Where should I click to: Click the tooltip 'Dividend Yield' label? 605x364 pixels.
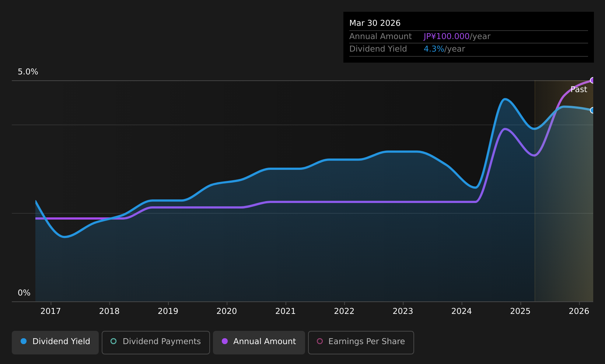378,49
